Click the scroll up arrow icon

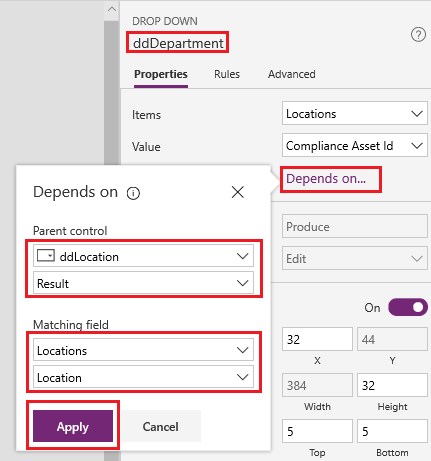(112, 9)
